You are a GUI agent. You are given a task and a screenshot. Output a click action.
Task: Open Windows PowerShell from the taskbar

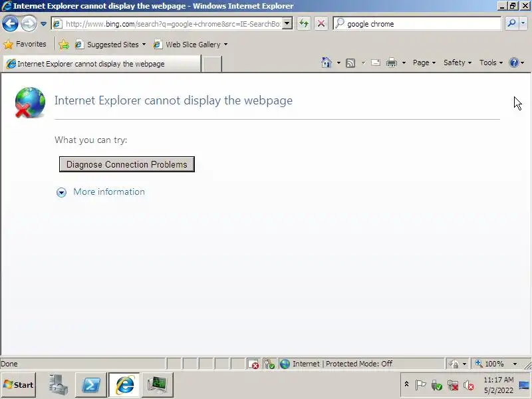91,385
